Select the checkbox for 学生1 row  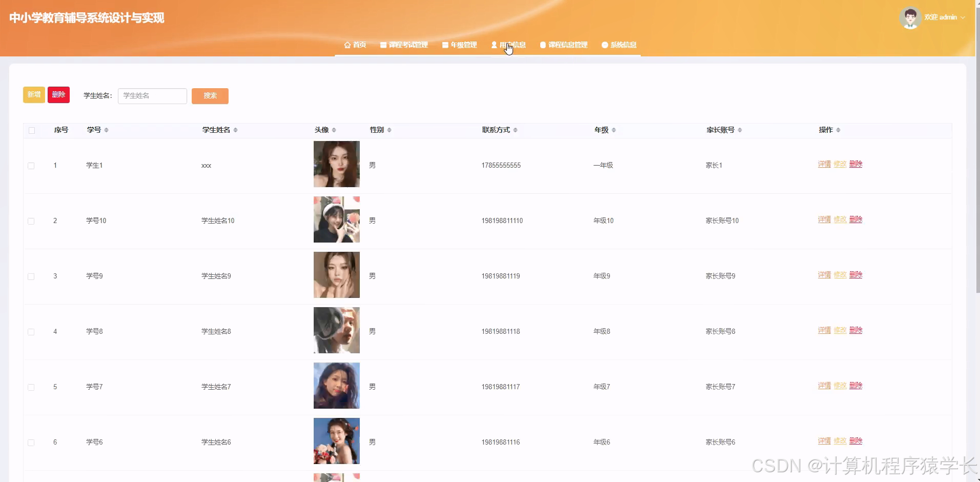point(31,166)
